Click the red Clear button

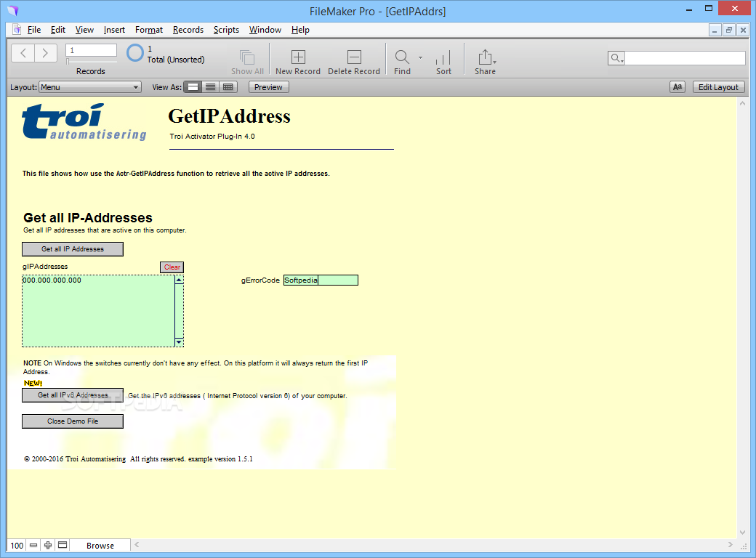(x=172, y=267)
